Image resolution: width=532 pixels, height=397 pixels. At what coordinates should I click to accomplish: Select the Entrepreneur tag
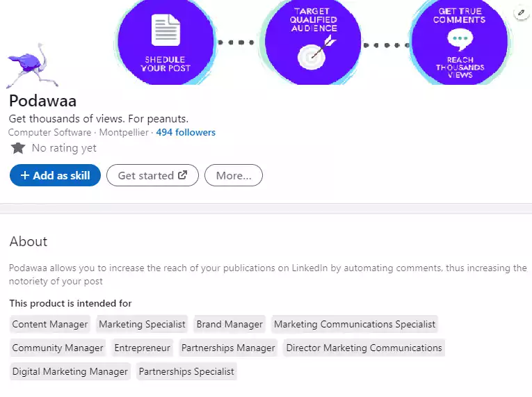[142, 348]
